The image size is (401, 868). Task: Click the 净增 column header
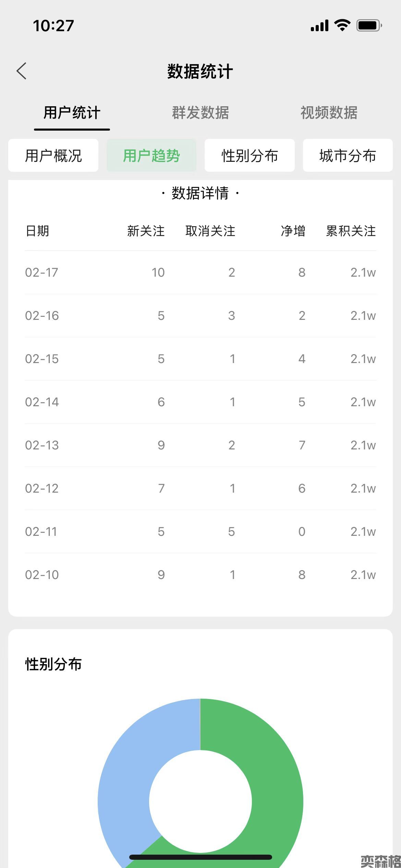tap(293, 231)
